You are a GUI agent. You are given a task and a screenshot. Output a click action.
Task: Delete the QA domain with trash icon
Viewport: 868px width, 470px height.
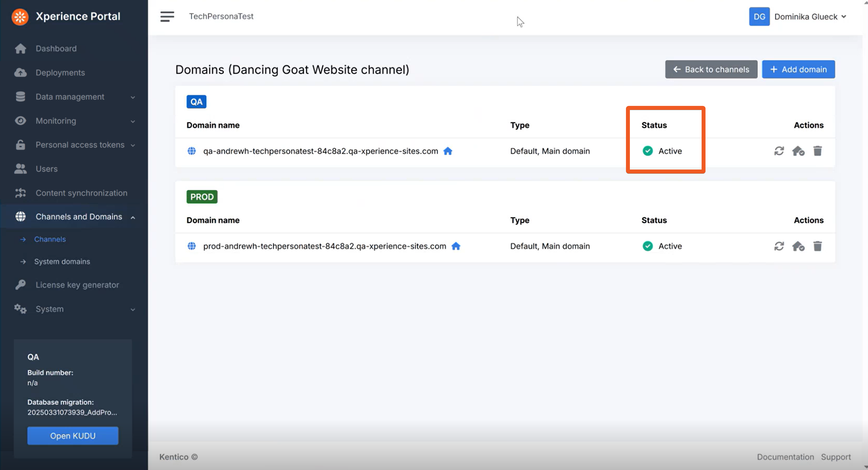817,151
